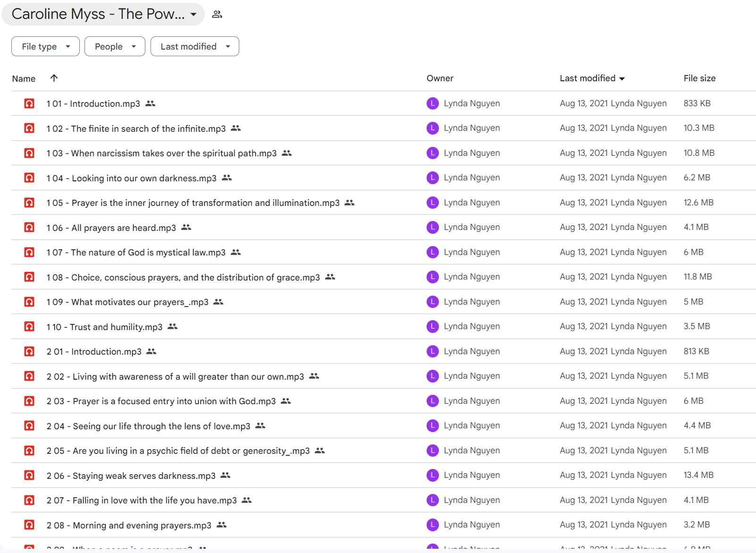The width and height of the screenshot is (756, 553).
Task: Click shared icon next to 2 05 - Are you living
Action: 319,451
